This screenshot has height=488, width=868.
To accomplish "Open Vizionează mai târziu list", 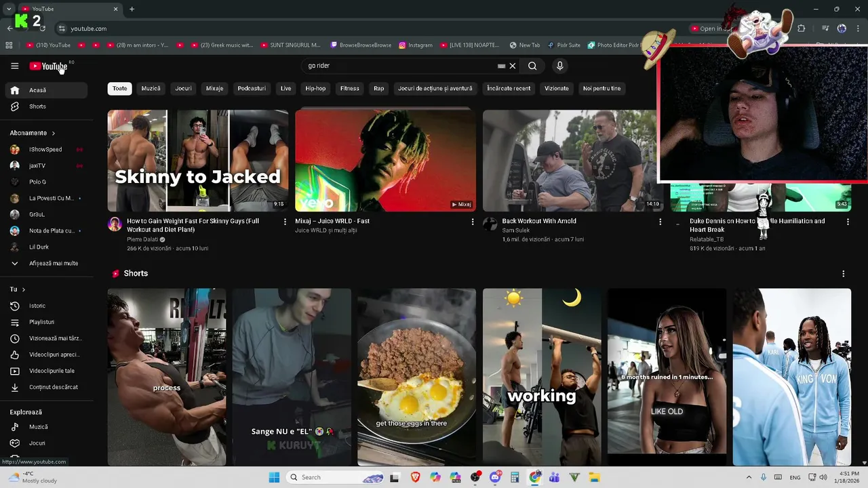I will (x=47, y=338).
